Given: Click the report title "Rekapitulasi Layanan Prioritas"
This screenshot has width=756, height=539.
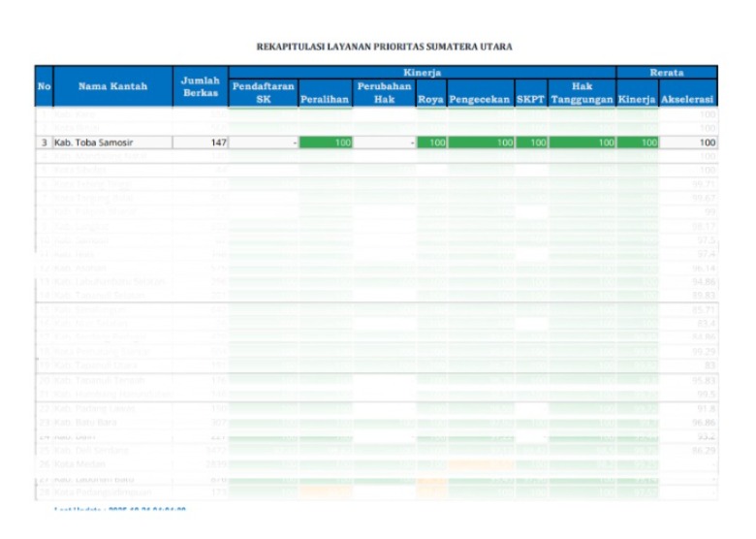Looking at the screenshot, I should coord(384,47).
